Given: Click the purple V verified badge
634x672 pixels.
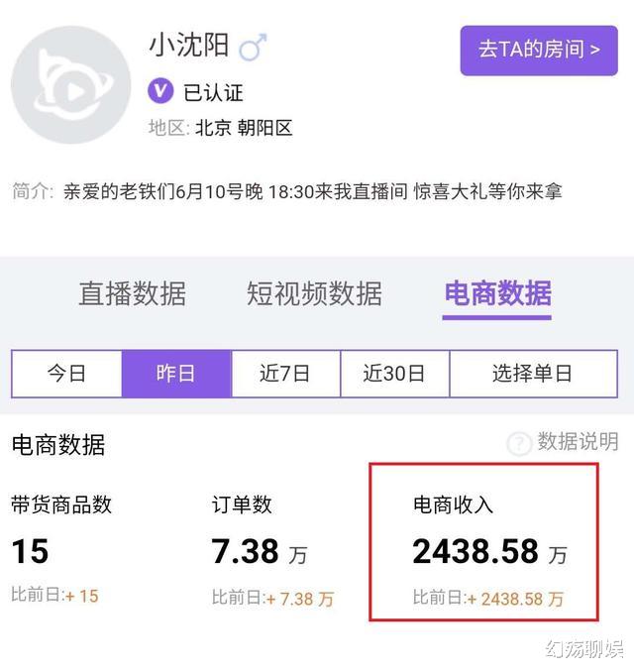Looking at the screenshot, I should 160,91.
